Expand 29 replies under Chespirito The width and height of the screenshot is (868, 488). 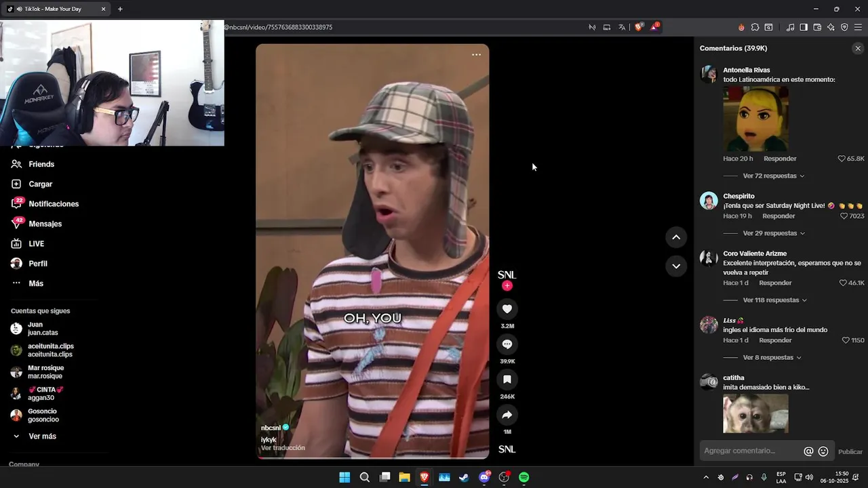(774, 233)
